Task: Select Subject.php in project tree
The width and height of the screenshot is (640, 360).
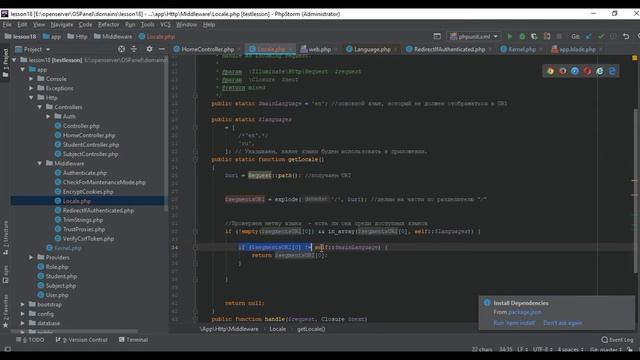Action: [60, 286]
